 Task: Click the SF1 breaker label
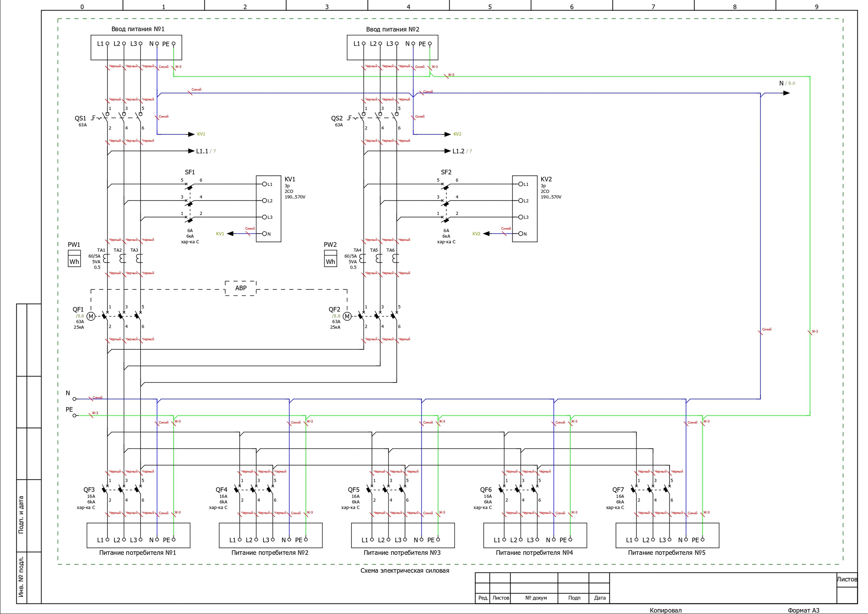(190, 172)
